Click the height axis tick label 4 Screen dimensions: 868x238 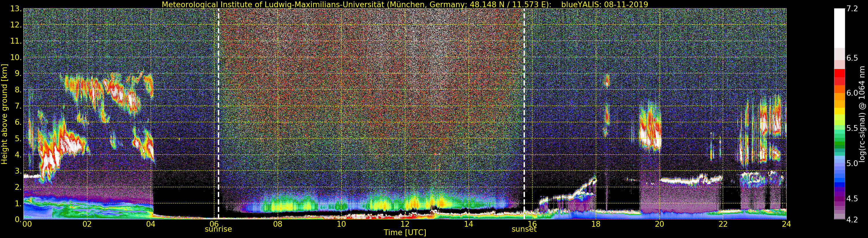(19, 155)
